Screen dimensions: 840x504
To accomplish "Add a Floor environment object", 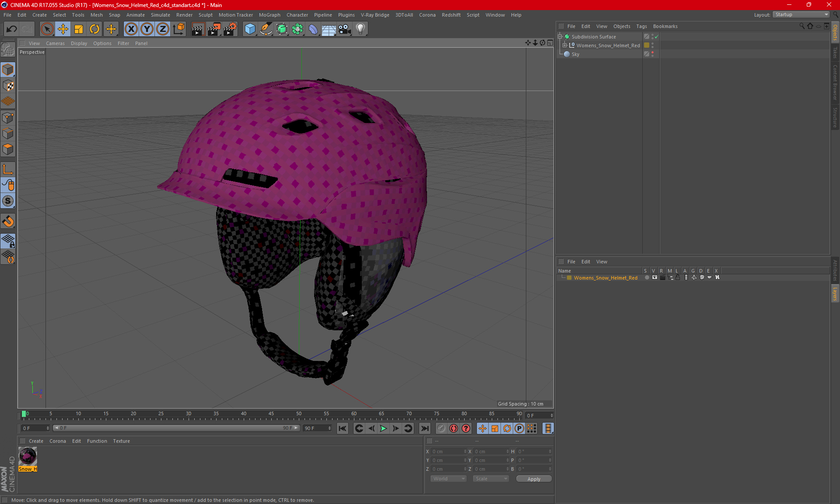I will pos(329,29).
